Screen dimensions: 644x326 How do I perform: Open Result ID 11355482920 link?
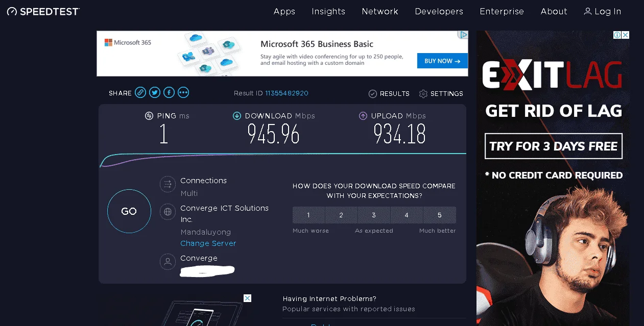pyautogui.click(x=287, y=93)
